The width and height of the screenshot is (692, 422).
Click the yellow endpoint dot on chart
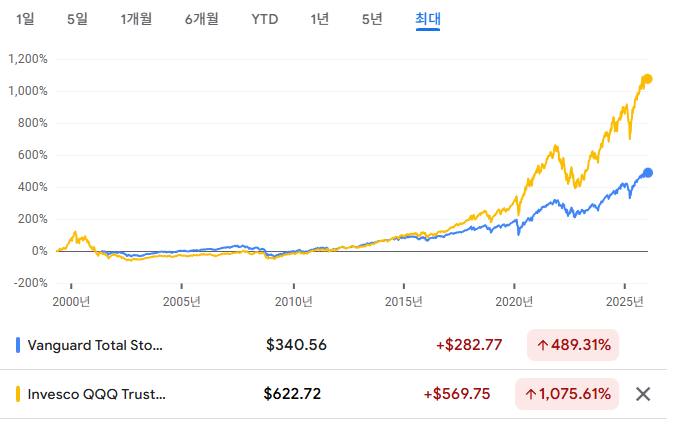(647, 79)
